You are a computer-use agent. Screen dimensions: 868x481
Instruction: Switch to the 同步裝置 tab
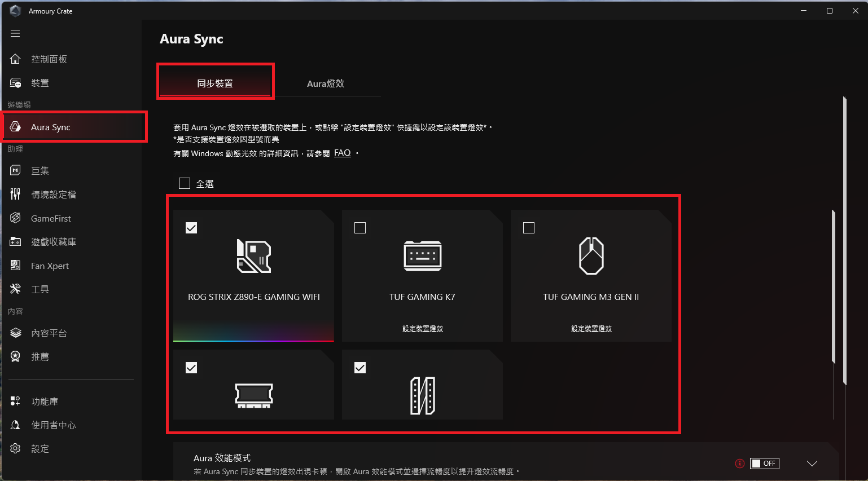click(215, 83)
